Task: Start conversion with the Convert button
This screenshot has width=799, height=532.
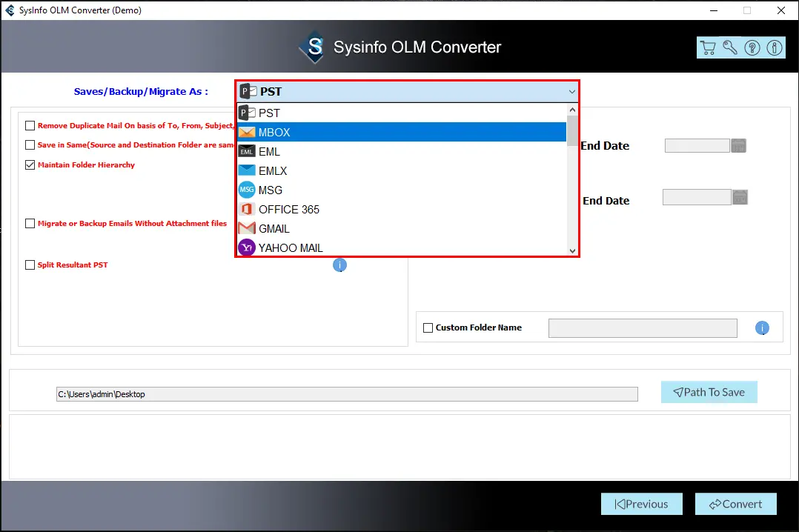Action: click(x=736, y=504)
